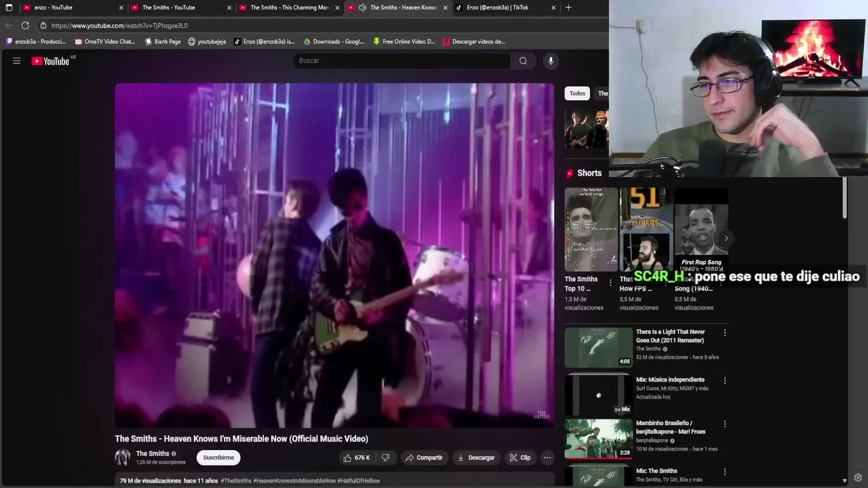Open the 'Mix: Música independiente' thumbnail

(598, 394)
